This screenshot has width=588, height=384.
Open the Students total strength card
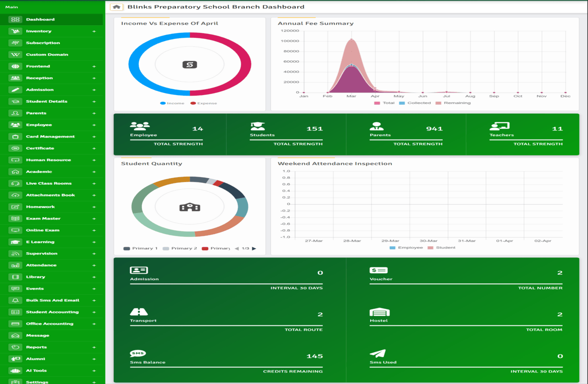pyautogui.click(x=286, y=134)
